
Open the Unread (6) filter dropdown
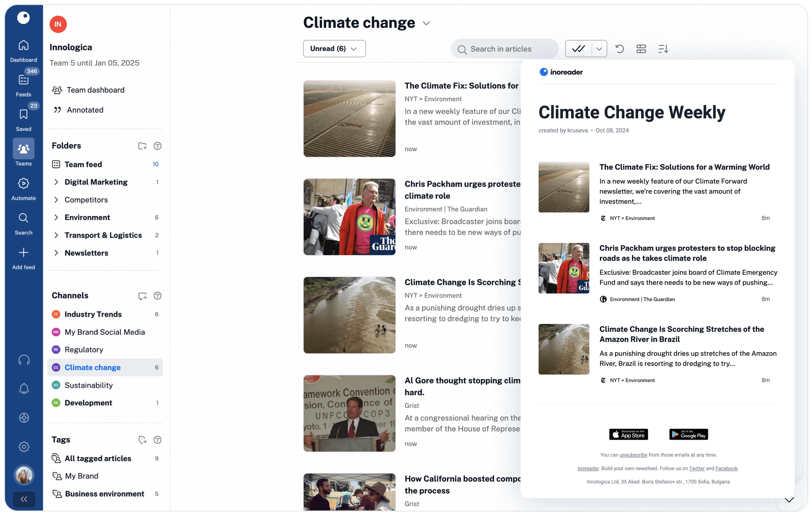[x=334, y=48]
